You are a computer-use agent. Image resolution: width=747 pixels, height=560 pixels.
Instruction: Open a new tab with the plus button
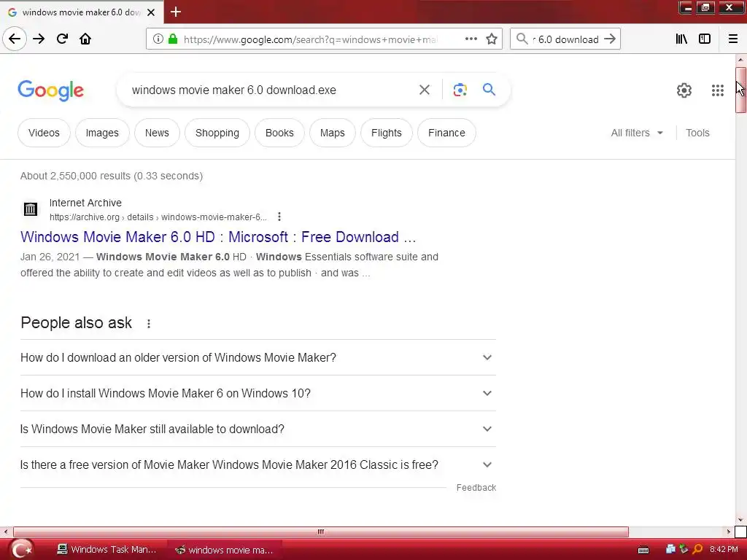[175, 12]
